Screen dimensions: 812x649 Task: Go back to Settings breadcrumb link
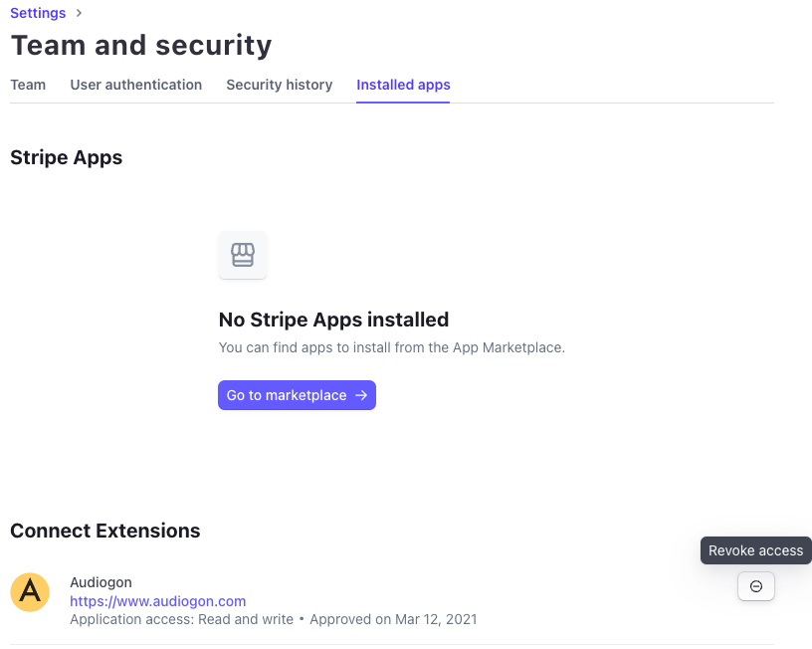click(38, 13)
